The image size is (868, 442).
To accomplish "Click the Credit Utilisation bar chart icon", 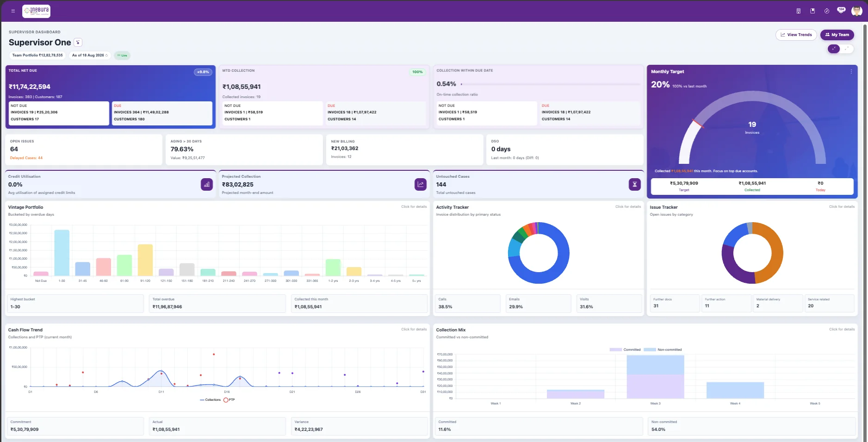I will [x=207, y=184].
